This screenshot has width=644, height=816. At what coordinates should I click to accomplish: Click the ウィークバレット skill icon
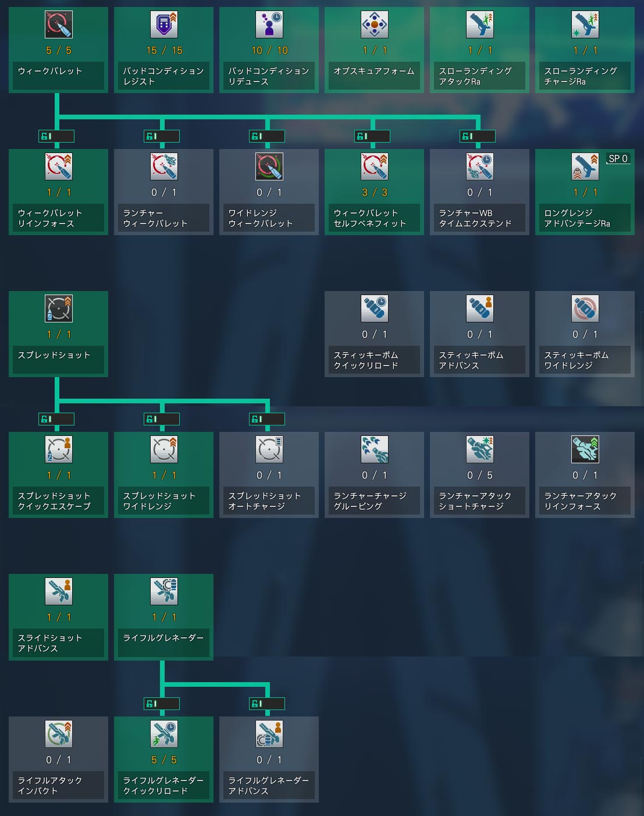(58, 24)
